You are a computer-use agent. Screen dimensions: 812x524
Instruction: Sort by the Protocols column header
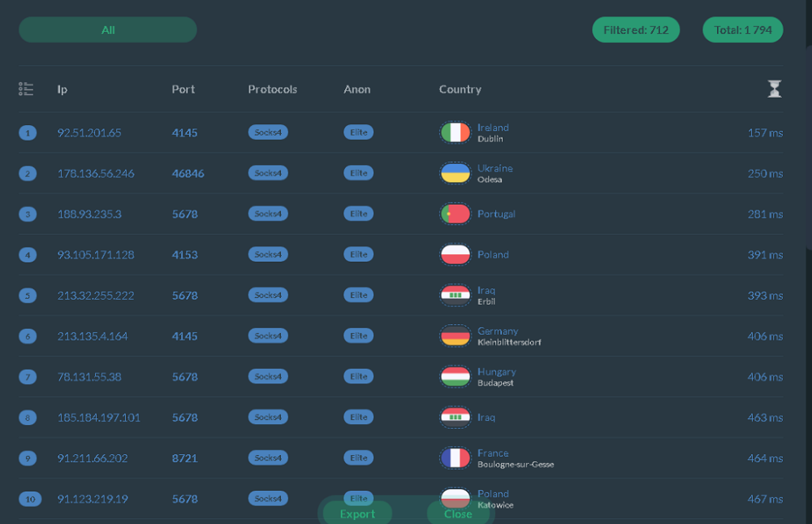click(x=273, y=89)
